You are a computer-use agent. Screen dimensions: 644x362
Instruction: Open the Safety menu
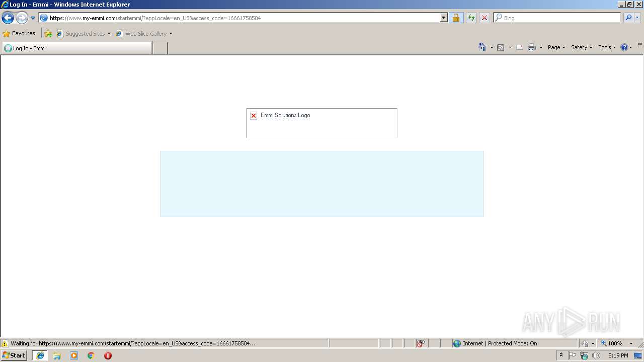[582, 47]
